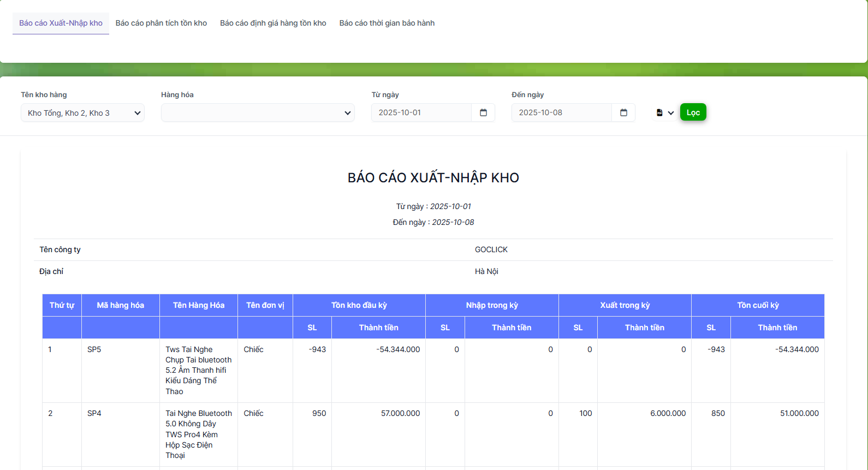Click the Từ ngày date input field
868x470 pixels.
tap(421, 112)
